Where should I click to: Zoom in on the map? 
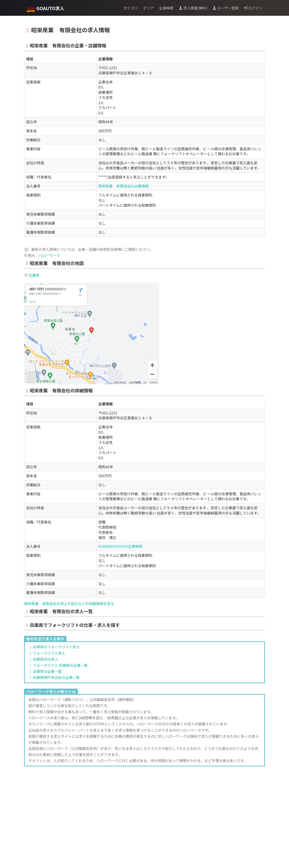tap(152, 365)
